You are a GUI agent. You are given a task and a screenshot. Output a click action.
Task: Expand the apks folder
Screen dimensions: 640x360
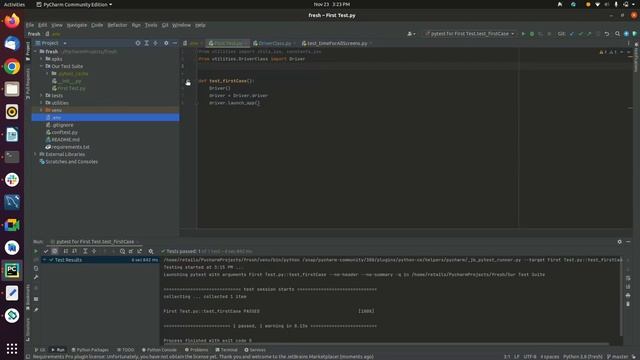(x=41, y=59)
